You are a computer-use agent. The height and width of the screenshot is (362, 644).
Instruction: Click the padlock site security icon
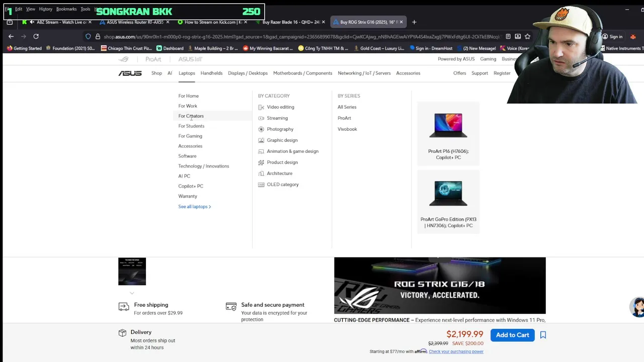point(98,36)
